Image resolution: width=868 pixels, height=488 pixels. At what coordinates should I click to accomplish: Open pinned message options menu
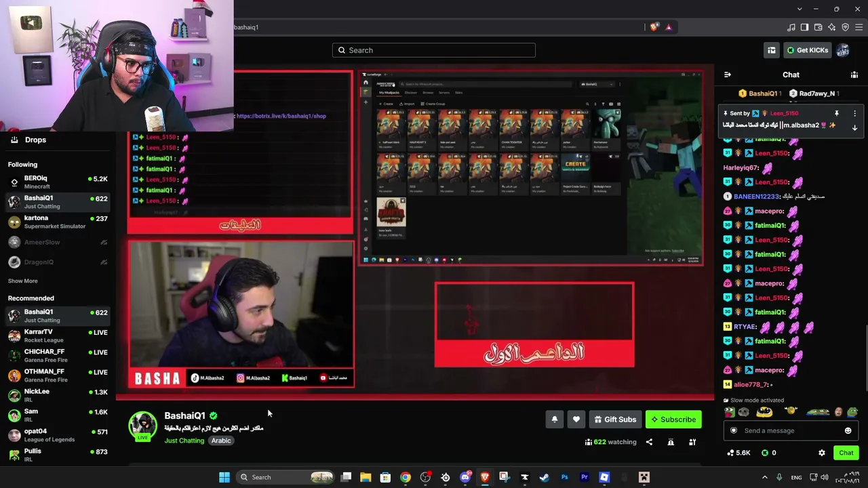854,113
